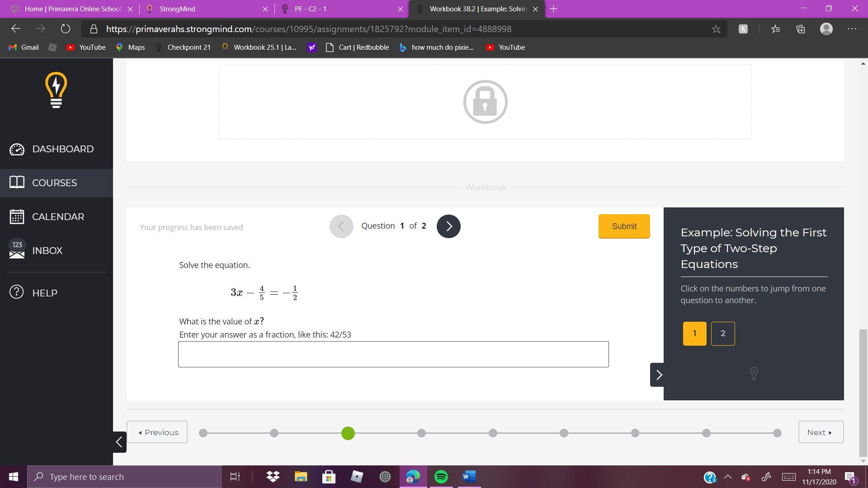The height and width of the screenshot is (488, 868).
Task: Collapse the question list side panel
Action: [658, 375]
